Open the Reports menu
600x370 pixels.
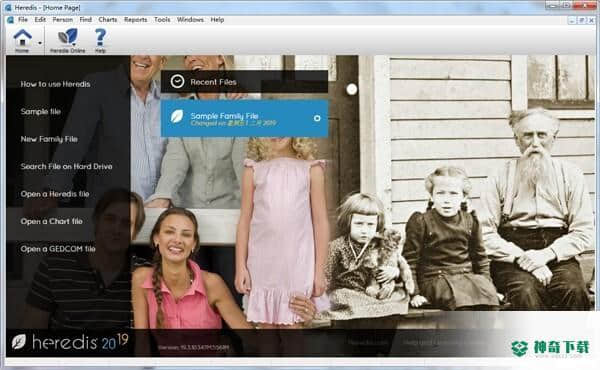tap(135, 20)
